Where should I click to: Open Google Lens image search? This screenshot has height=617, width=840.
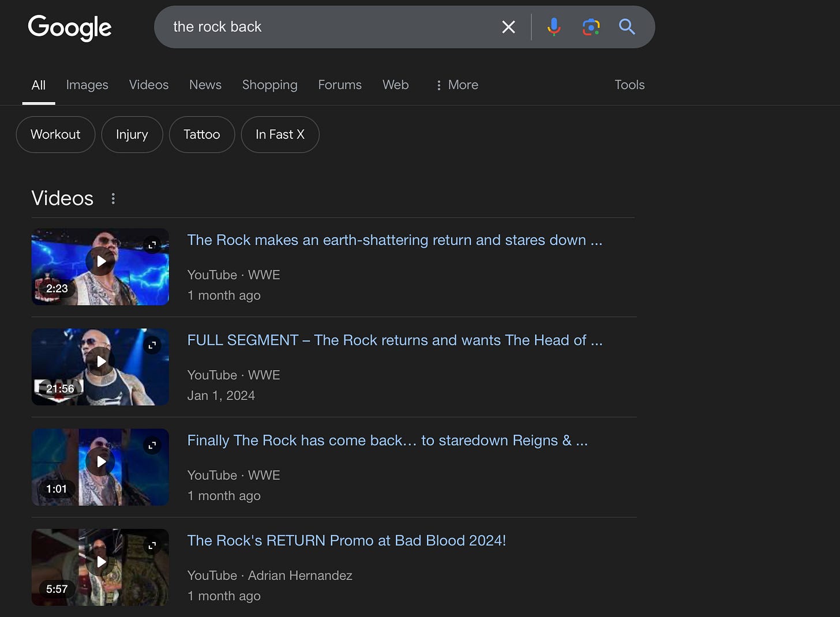pyautogui.click(x=591, y=27)
